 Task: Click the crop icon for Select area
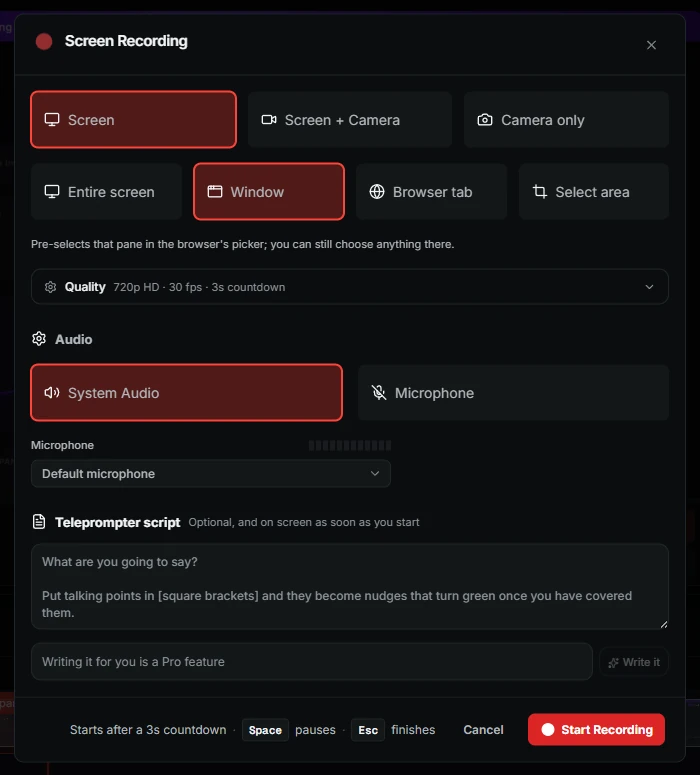coord(540,192)
